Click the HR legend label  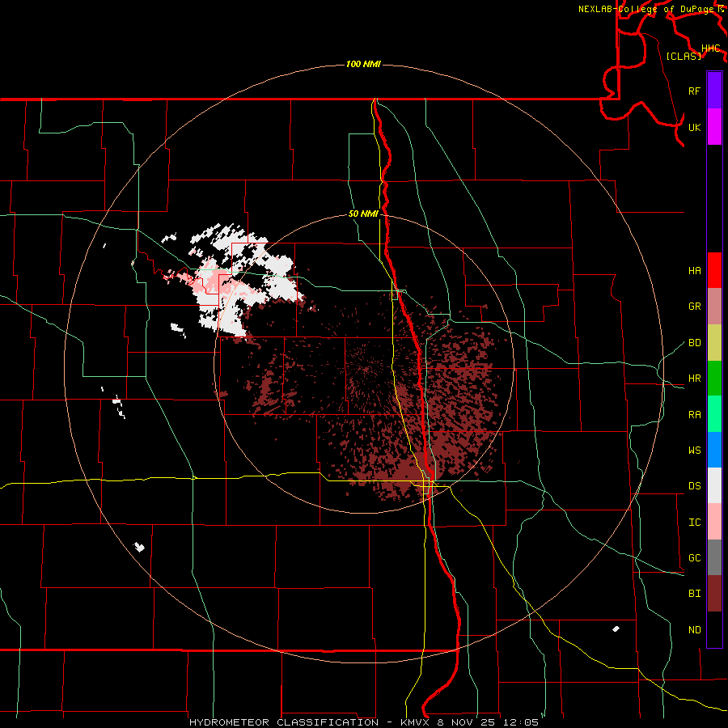[x=694, y=379]
